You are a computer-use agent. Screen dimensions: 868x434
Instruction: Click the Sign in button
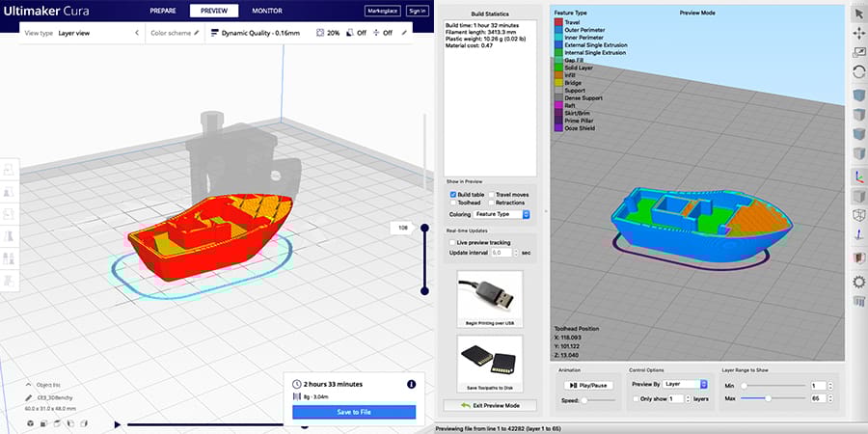[x=417, y=11]
